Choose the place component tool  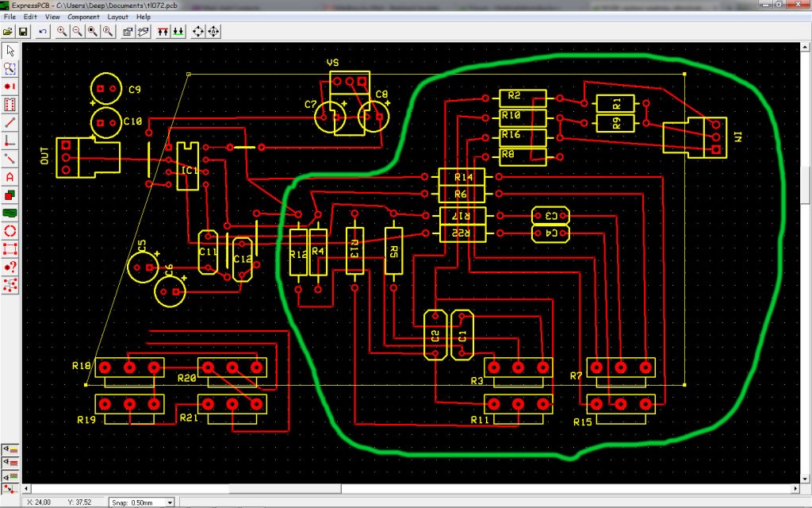point(10,104)
